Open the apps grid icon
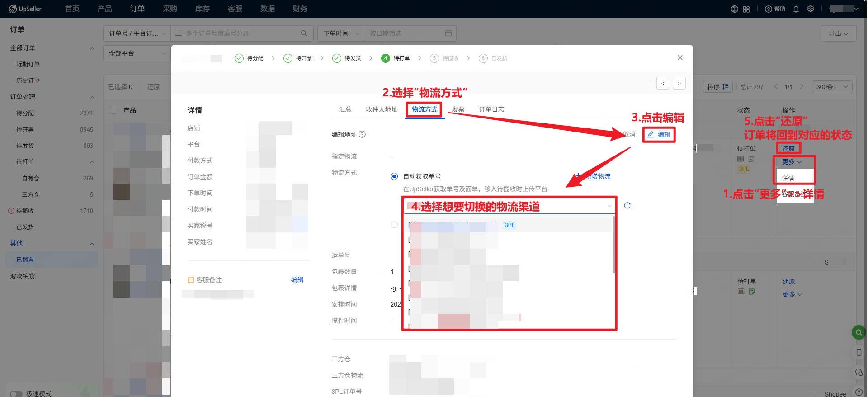The width and height of the screenshot is (868, 397). click(x=746, y=9)
